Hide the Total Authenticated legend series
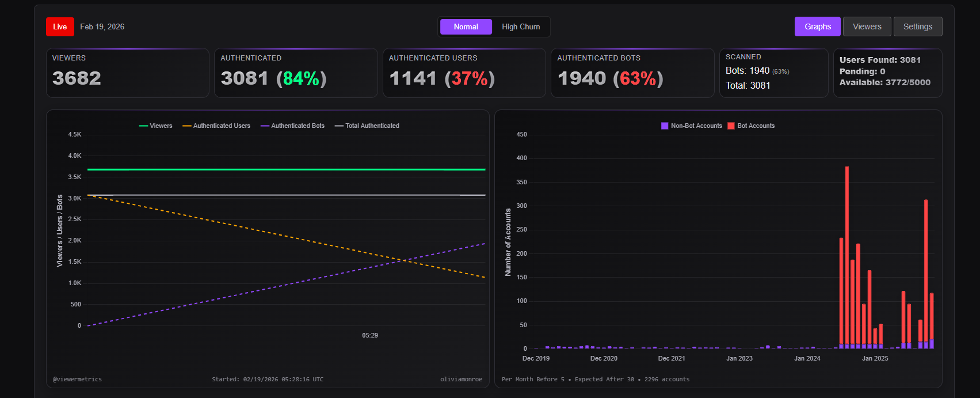 [367, 126]
